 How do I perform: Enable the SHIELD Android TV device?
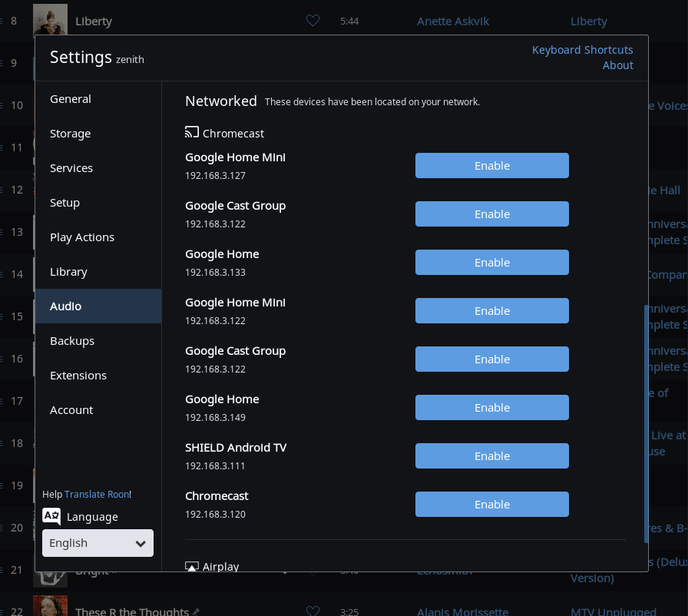491,455
